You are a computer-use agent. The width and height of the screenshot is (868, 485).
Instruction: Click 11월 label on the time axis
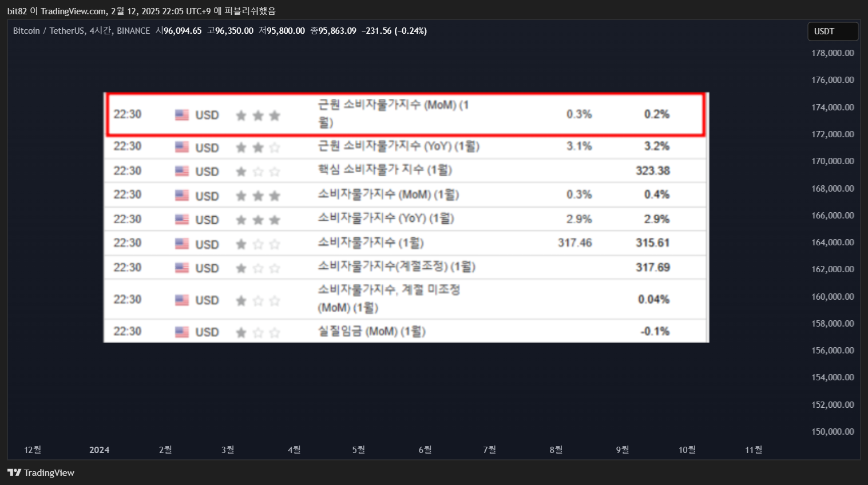(754, 450)
